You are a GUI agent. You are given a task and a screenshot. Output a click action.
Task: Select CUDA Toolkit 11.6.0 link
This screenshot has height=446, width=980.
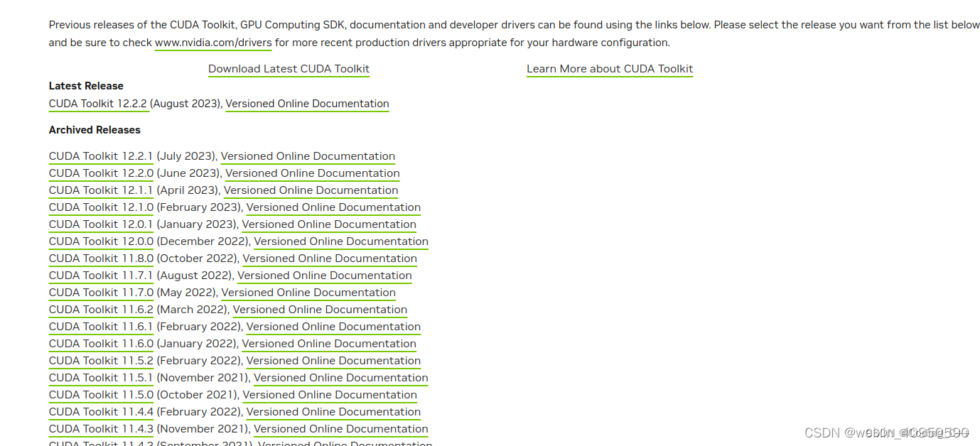point(101,344)
